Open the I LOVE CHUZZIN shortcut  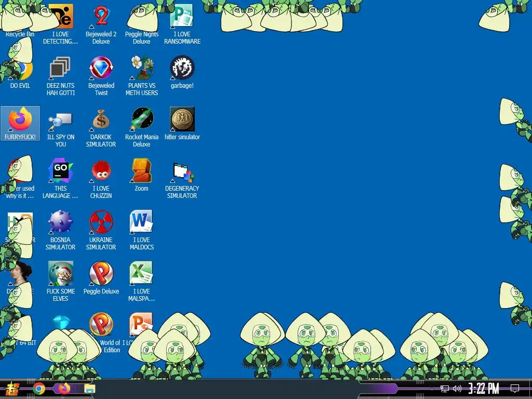click(x=101, y=179)
